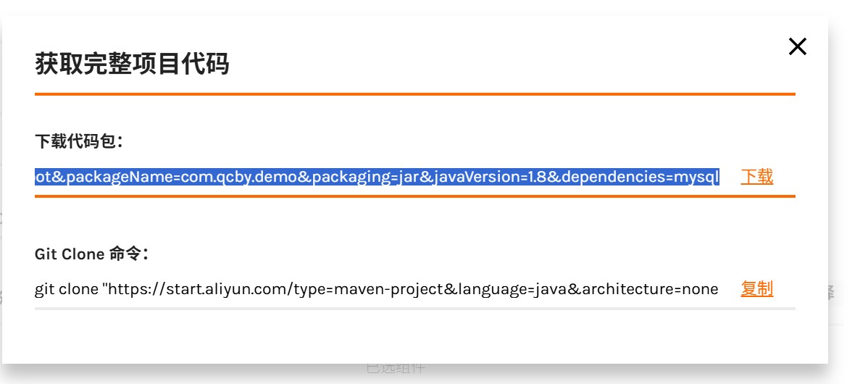
Task: Click the 下载代码包 label
Action: tap(79, 141)
